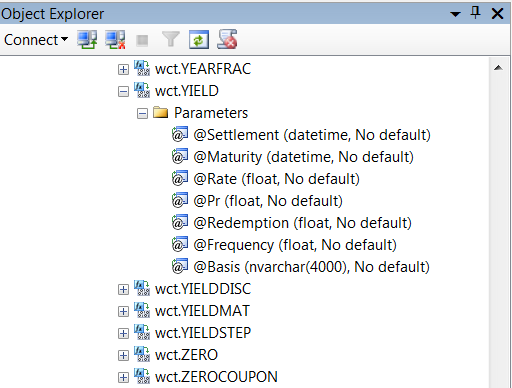Viewport: 512px width, 388px height.
Task: Click the wct.ZEROCOUPON function icon
Action: [x=142, y=376]
